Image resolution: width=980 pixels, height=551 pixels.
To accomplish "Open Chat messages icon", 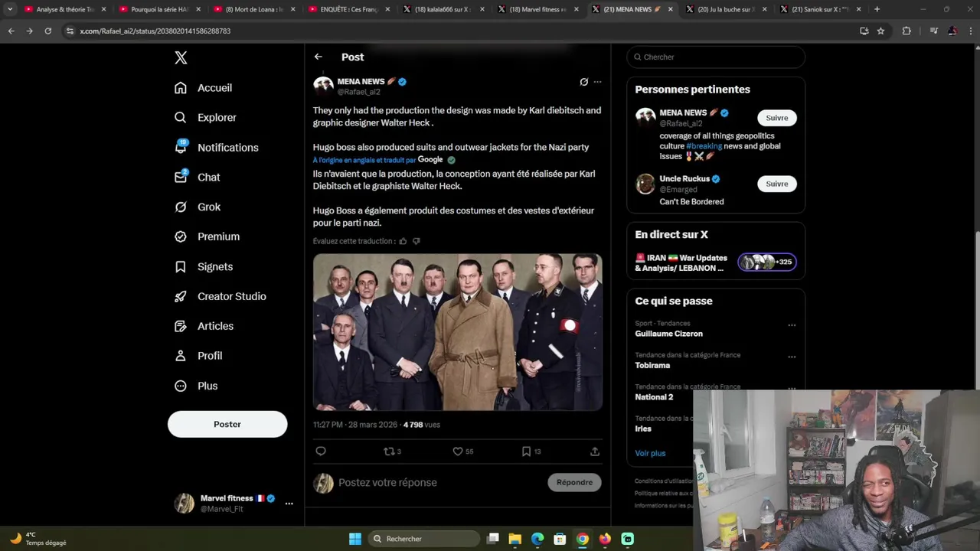I will click(181, 177).
